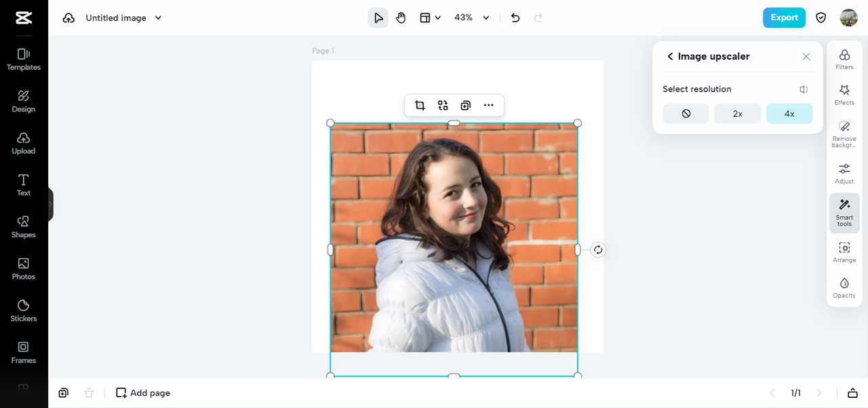The width and height of the screenshot is (868, 408).
Task: Click the duplicate icon above image
Action: click(x=466, y=105)
